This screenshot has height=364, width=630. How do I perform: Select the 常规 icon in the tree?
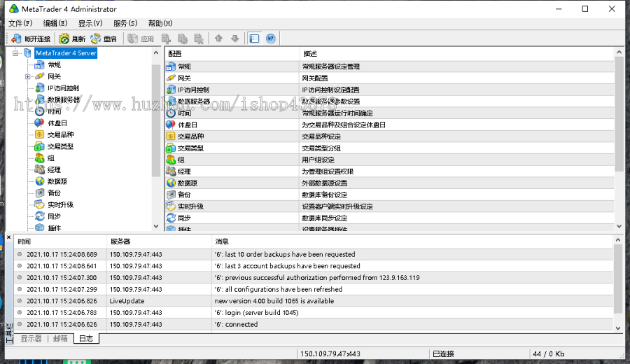(39, 64)
